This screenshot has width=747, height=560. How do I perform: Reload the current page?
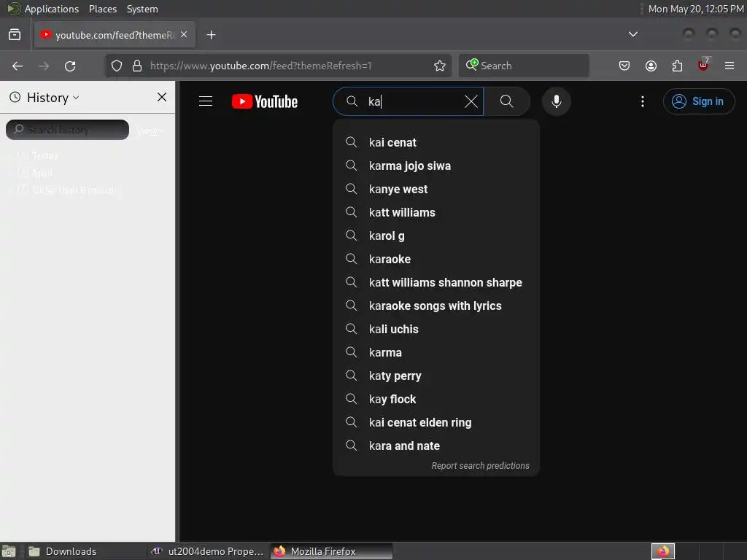coord(70,66)
